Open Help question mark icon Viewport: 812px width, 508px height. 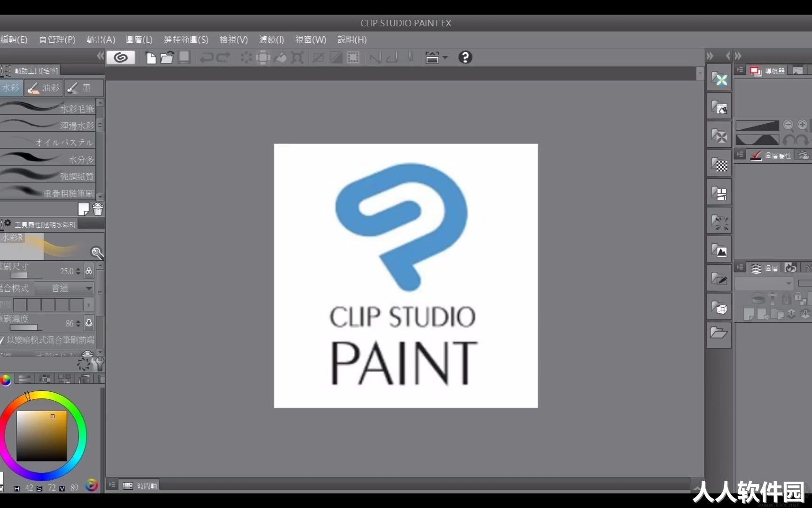click(465, 57)
